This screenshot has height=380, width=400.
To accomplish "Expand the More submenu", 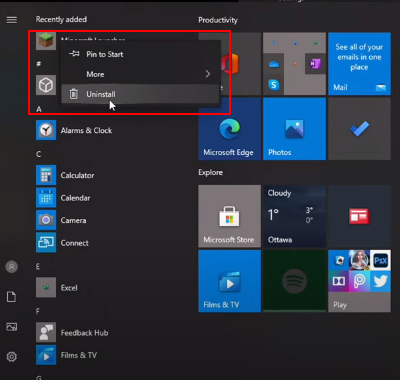I will 140,74.
